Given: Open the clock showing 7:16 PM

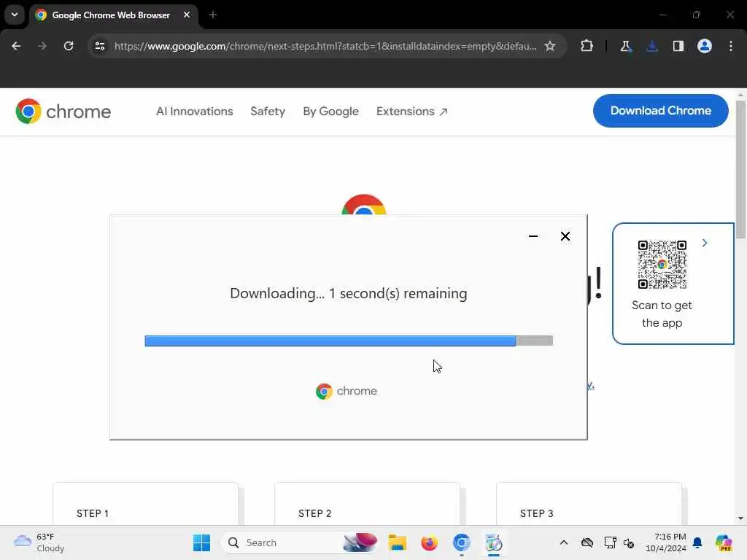Looking at the screenshot, I should [x=665, y=542].
